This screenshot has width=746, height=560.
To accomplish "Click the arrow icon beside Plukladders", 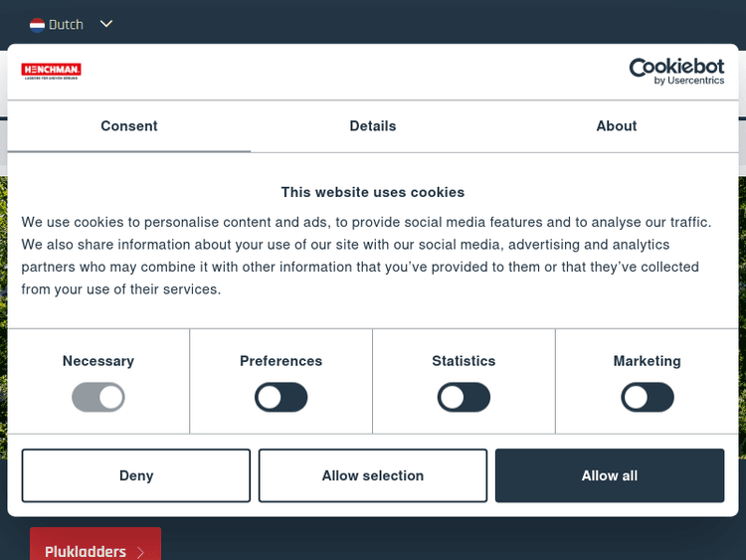I will point(141,552).
